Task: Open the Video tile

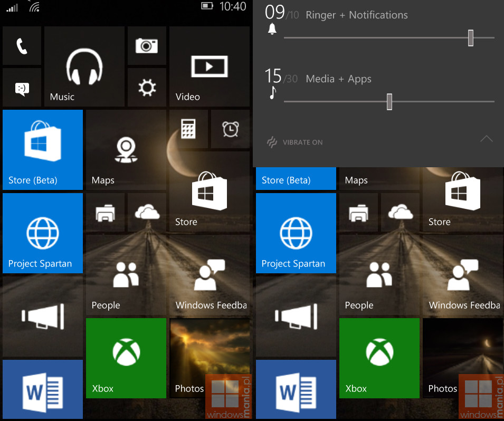Action: coord(210,66)
